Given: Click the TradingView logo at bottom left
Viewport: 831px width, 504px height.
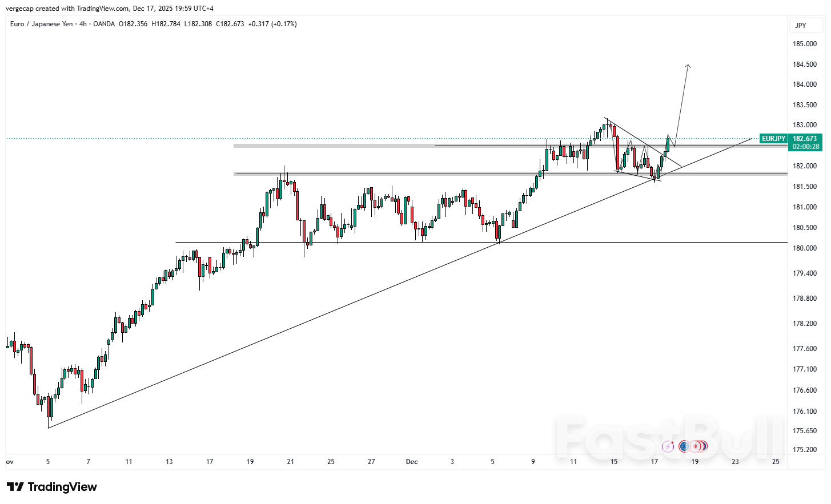Looking at the screenshot, I should pos(52,487).
